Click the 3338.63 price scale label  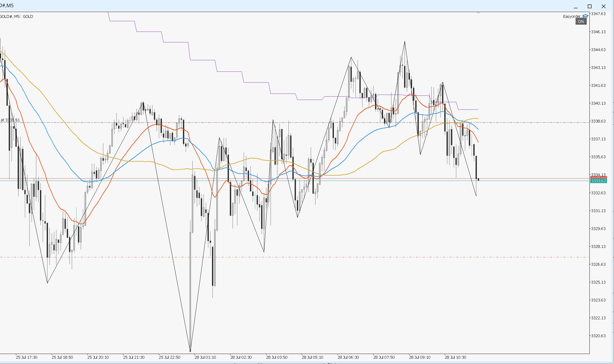tap(598, 121)
